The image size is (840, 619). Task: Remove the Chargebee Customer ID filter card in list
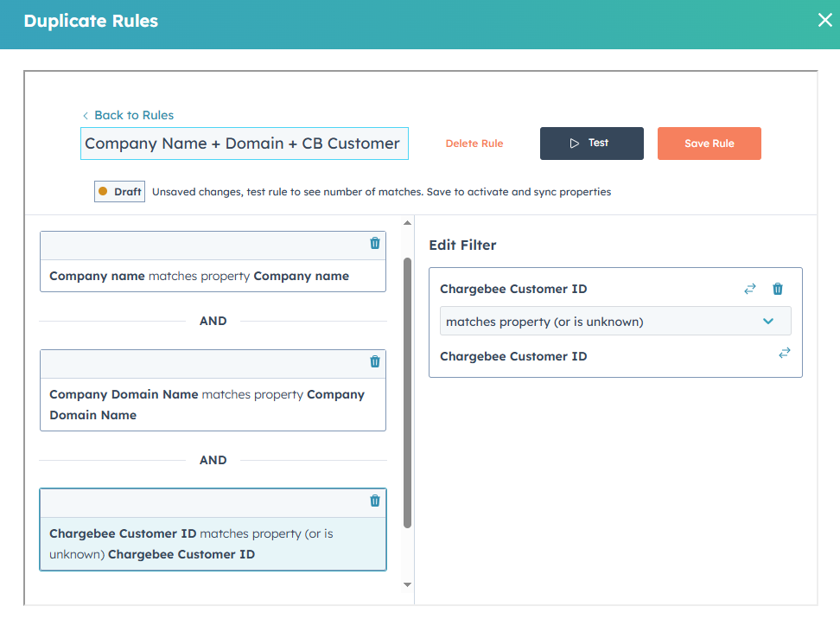click(374, 501)
